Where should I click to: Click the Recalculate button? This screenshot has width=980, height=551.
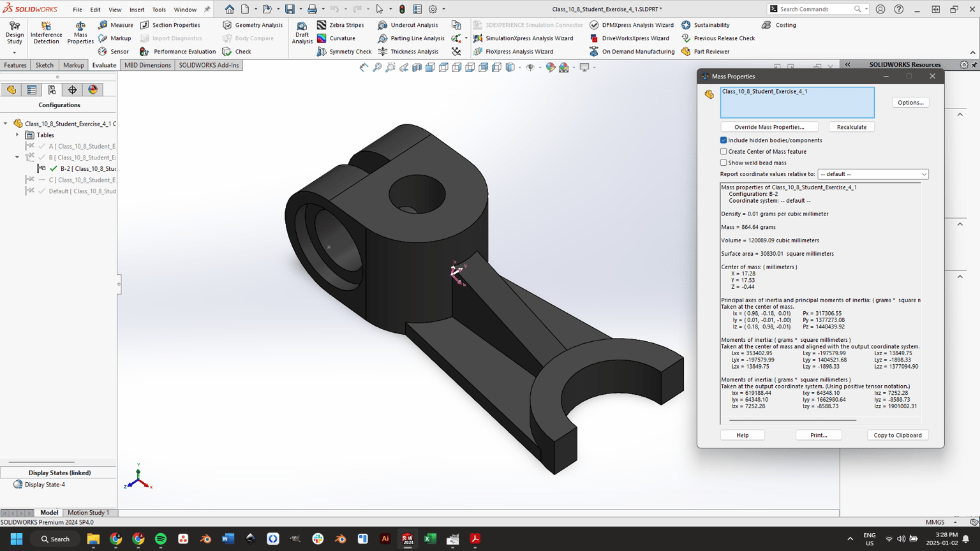pos(851,127)
